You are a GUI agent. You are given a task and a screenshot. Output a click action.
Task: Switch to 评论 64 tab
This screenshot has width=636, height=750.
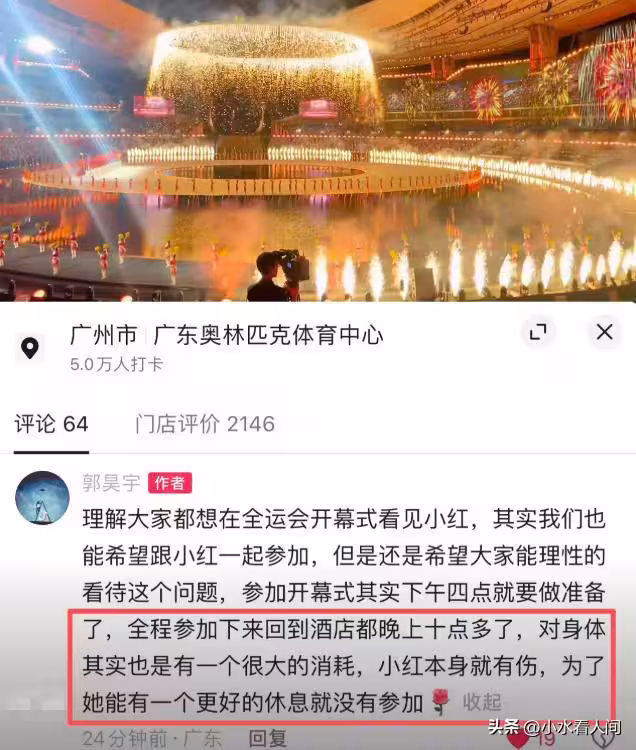pos(51,424)
